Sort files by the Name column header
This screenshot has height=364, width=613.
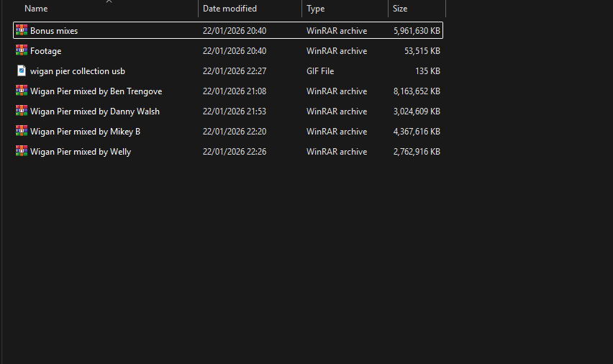click(x=36, y=9)
